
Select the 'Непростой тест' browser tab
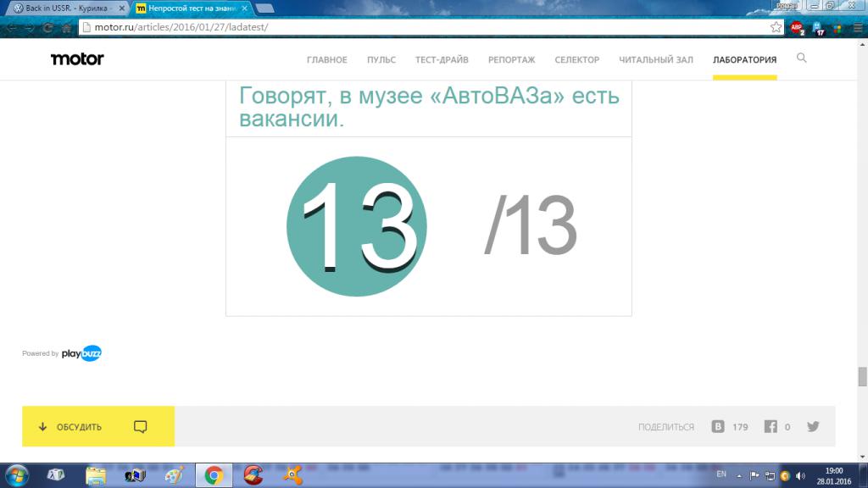[192, 8]
